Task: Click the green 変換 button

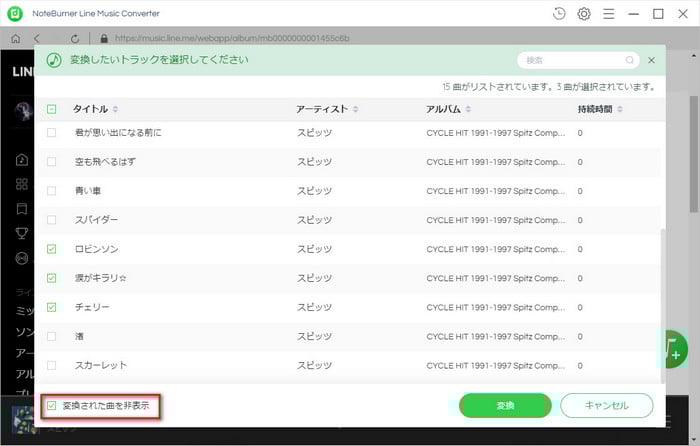Action: click(x=505, y=405)
